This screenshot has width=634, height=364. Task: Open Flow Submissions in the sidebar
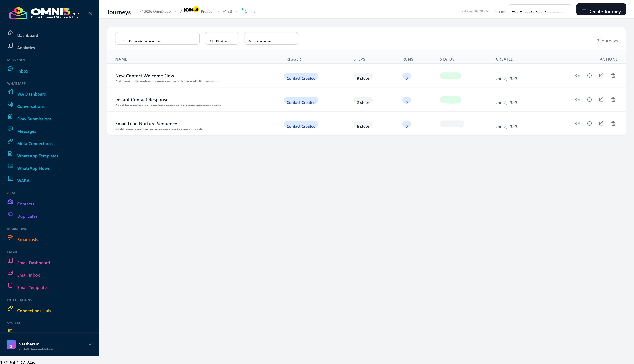[34, 119]
